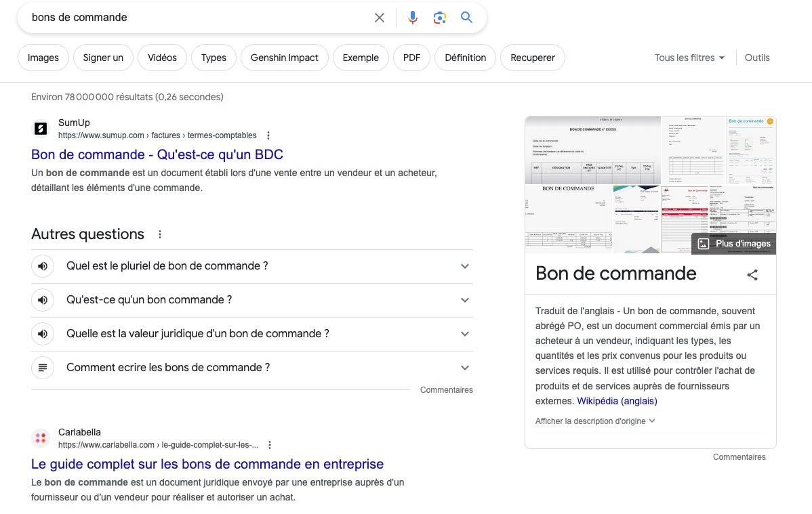Viewport: 812px width, 514px height.
Task: Click the carlabella.com URL breadcrumb text
Action: 158,445
